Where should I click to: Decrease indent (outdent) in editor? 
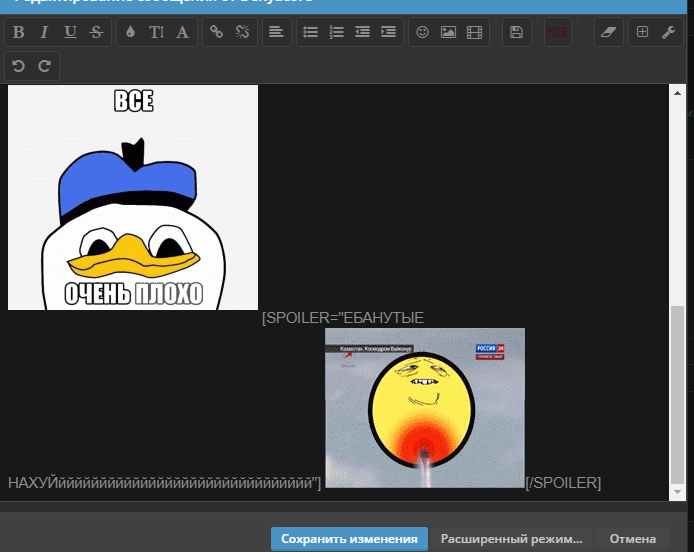coord(362,32)
